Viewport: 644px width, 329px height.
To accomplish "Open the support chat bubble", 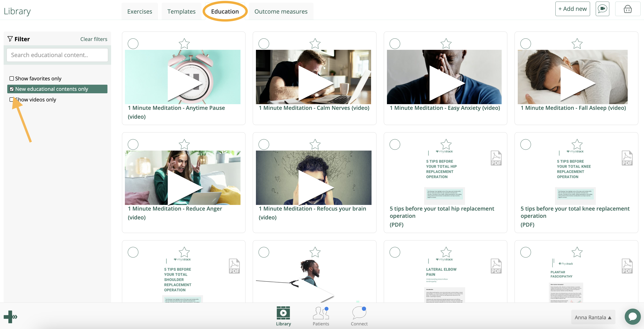I will [632, 317].
